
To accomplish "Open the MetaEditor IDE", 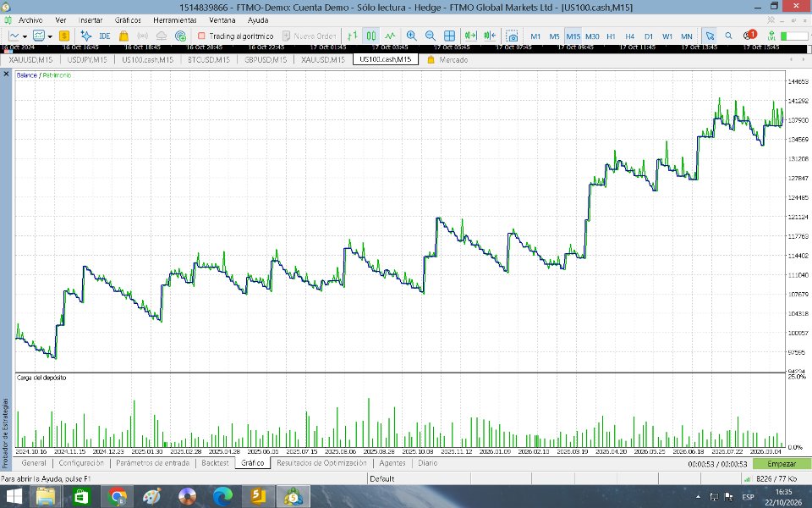I will tap(105, 36).
